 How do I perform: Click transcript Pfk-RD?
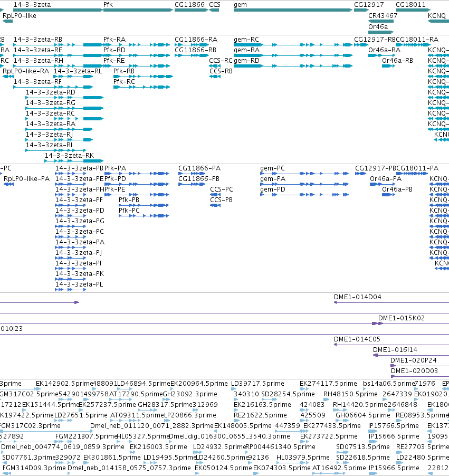point(114,50)
